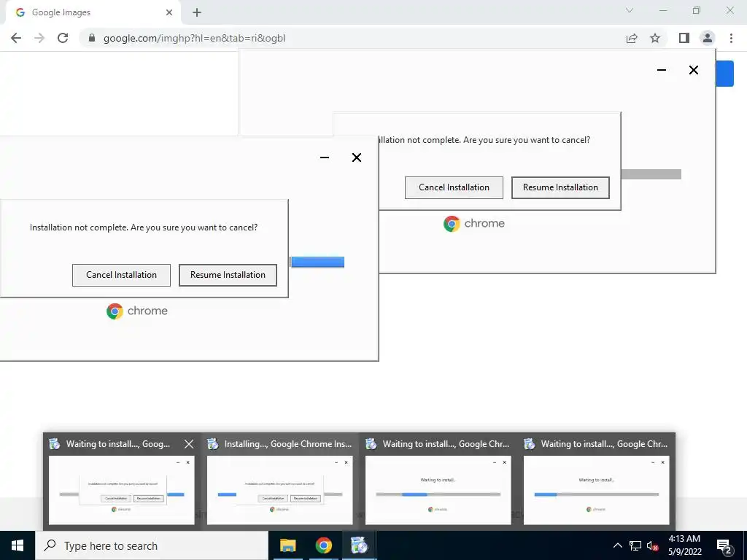The width and height of the screenshot is (747, 560).
Task: Click the URL in the address bar
Action: pos(194,38)
